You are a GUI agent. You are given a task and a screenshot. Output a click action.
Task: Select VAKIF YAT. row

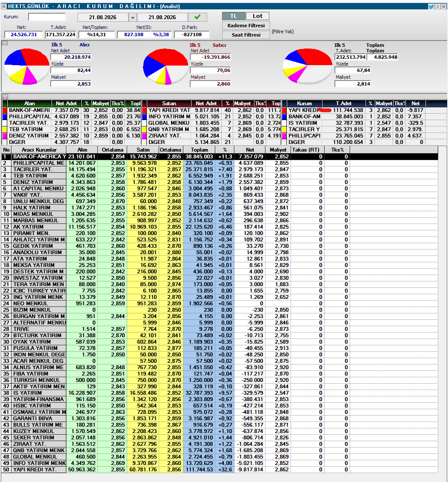220,195
